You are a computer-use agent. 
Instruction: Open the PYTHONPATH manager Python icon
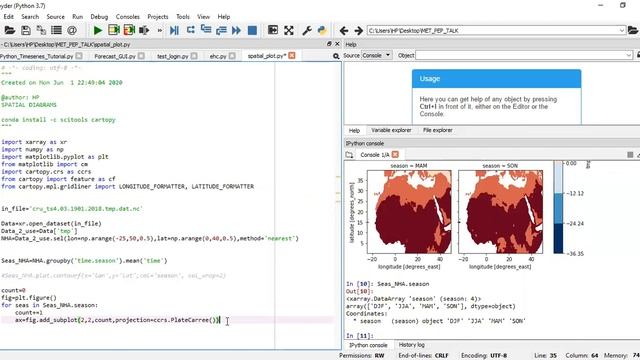point(322,30)
